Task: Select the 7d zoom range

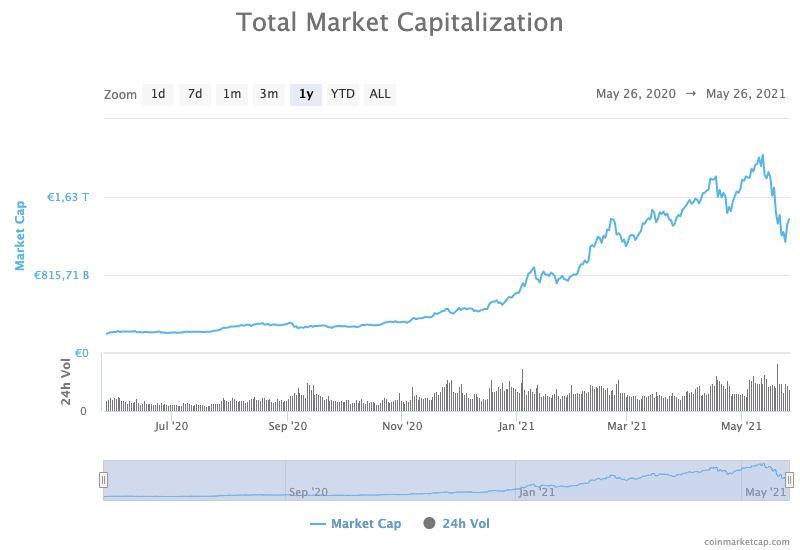Action: pos(195,94)
